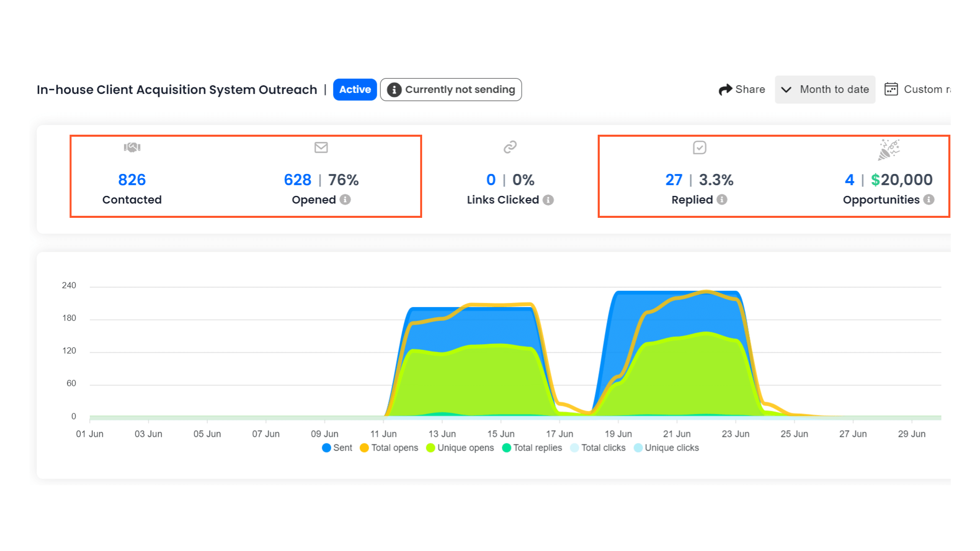Click the checkmark Replied icon

pos(699,148)
